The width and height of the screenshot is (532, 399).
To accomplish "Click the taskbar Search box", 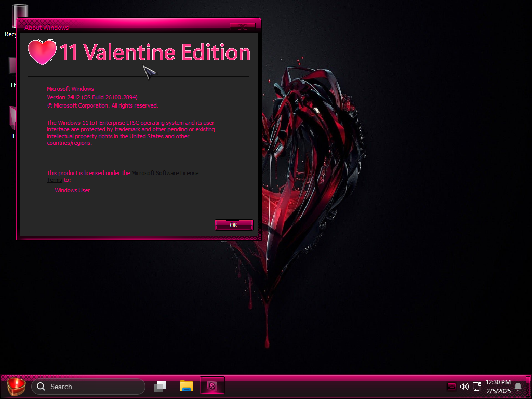I will (88, 387).
